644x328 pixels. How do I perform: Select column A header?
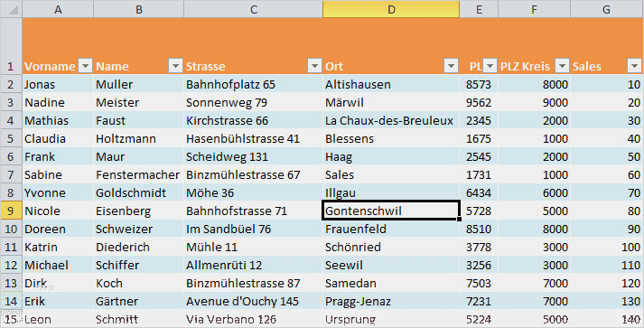[x=58, y=9]
